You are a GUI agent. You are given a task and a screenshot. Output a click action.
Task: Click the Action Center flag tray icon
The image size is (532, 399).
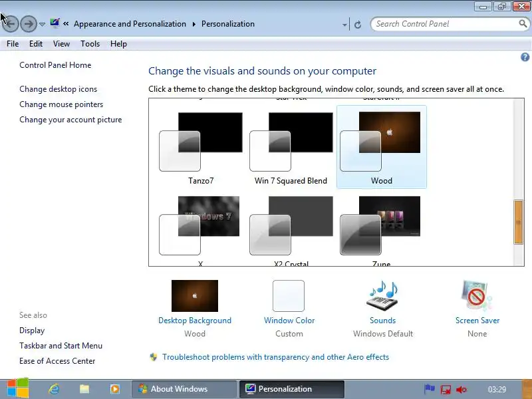[430, 389]
